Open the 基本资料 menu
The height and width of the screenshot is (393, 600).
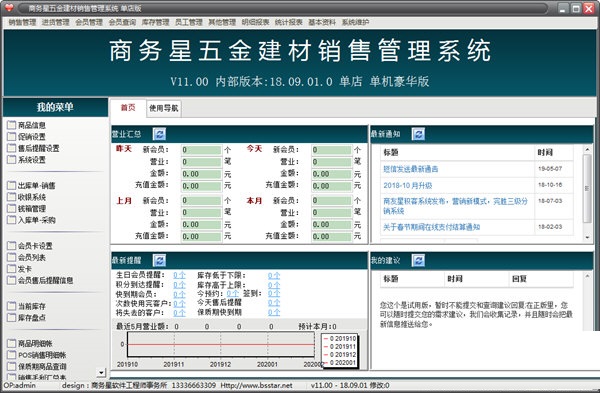click(x=322, y=22)
